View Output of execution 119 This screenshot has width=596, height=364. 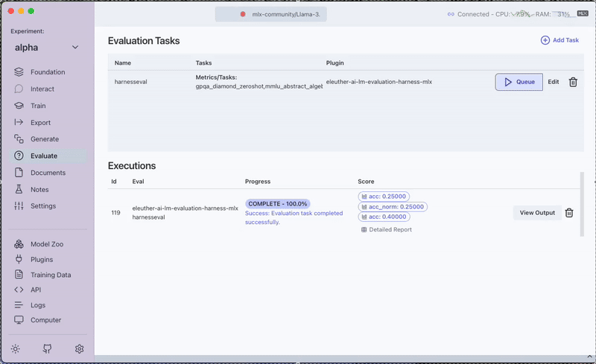[x=537, y=213]
